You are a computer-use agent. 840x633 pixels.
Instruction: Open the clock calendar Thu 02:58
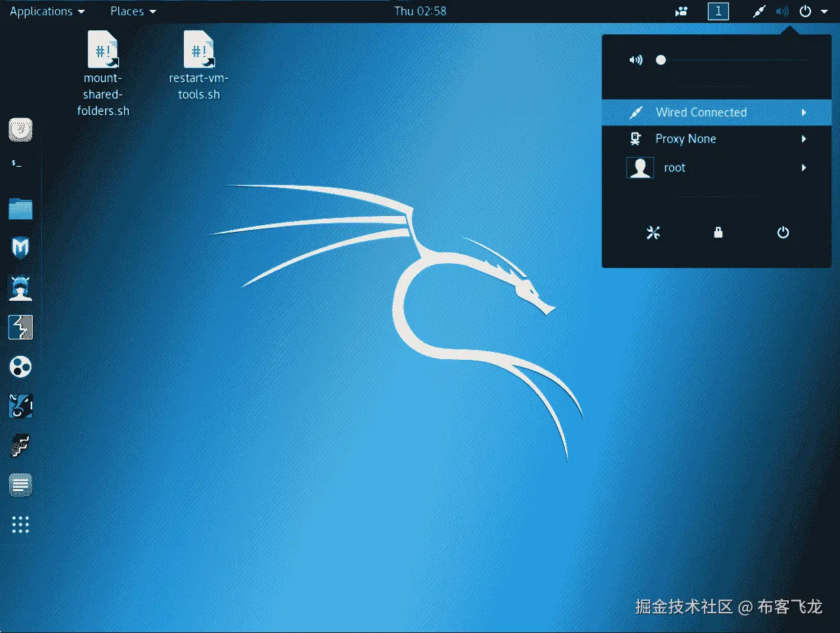click(420, 11)
